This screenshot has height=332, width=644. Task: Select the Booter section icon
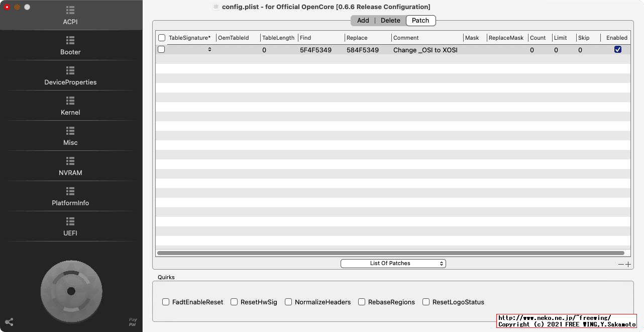pos(70,45)
